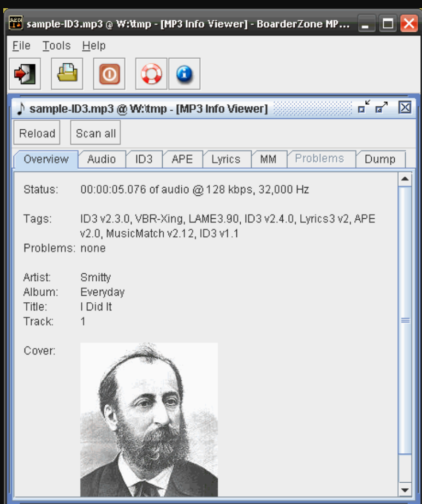This screenshot has height=504, width=422.
Task: Switch to the MM tab
Action: 268,159
